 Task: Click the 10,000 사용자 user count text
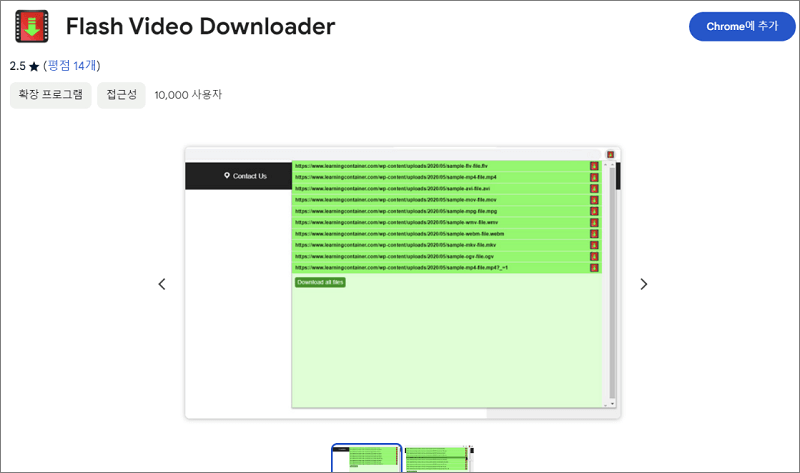(188, 95)
